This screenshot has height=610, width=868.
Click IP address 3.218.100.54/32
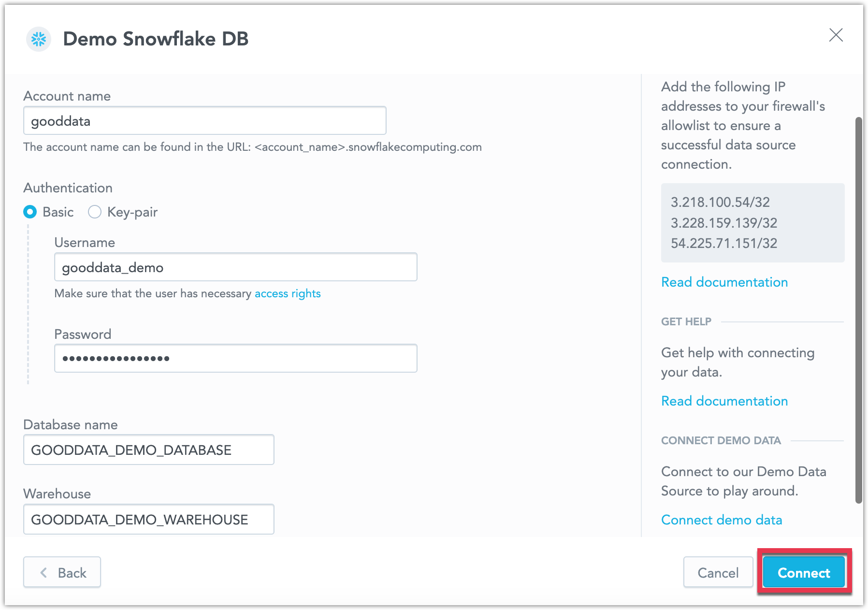(720, 202)
